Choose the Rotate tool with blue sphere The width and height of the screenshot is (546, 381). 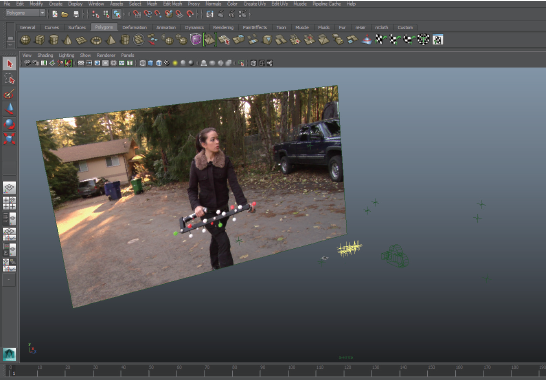[x=9, y=124]
